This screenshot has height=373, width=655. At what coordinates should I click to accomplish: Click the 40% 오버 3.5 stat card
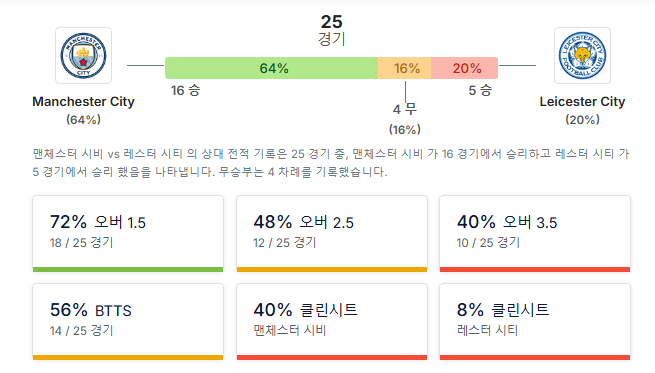coord(535,233)
